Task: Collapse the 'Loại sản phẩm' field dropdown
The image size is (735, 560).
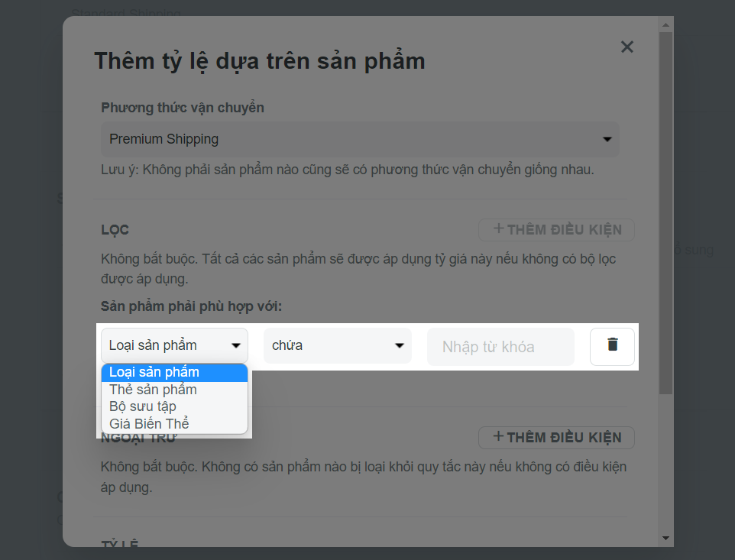Action: tap(174, 346)
